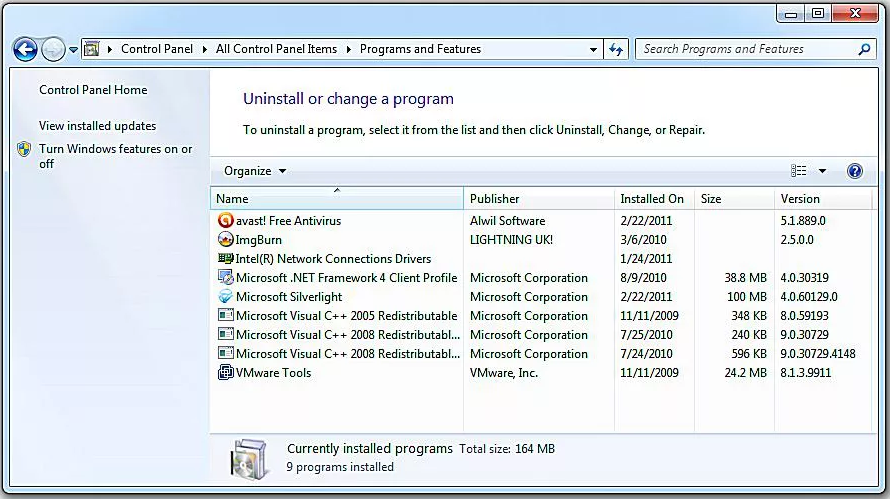Maximize the Programs and Features window

coord(818,13)
